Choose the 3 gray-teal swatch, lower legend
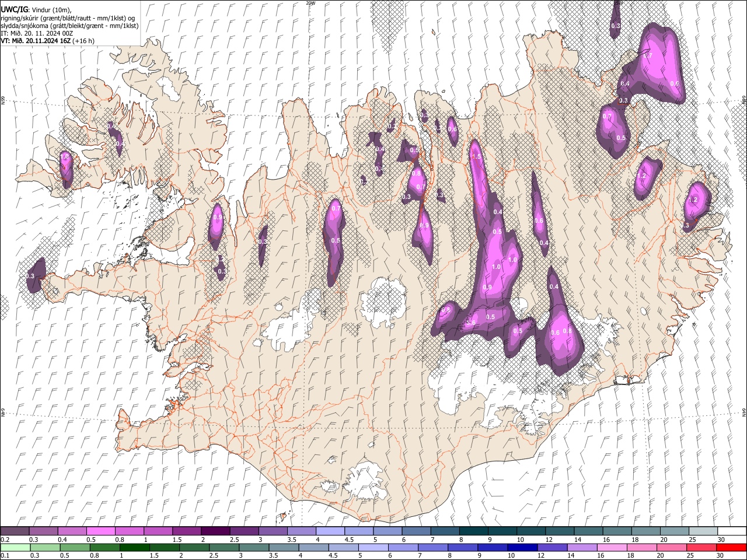The width and height of the screenshot is (747, 560). click(254, 547)
